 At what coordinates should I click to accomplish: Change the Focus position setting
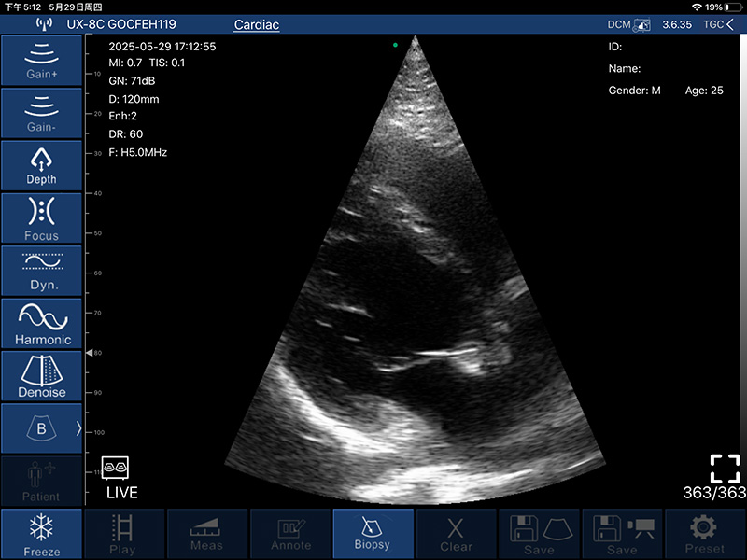[41, 217]
